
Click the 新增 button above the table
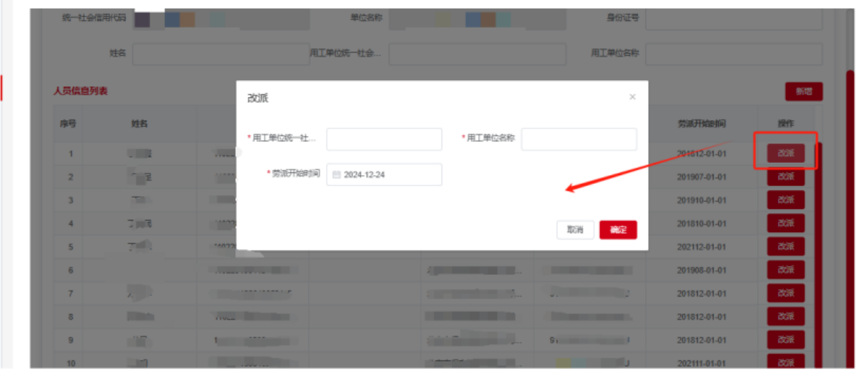(x=804, y=92)
